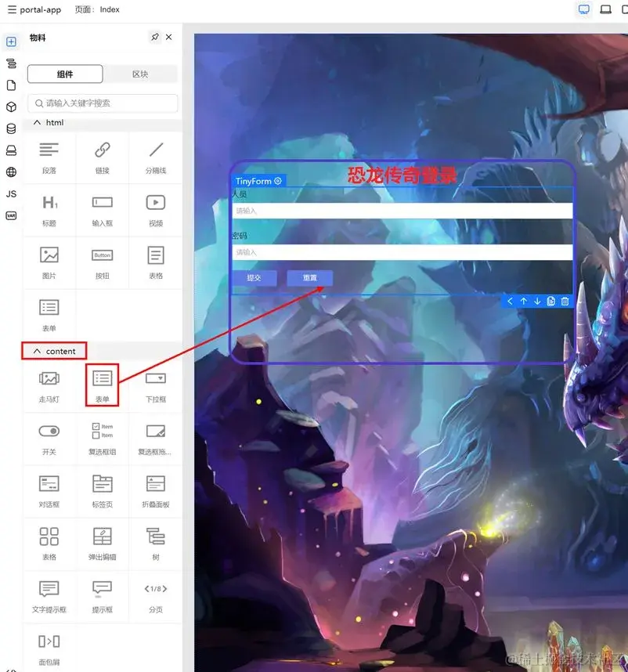This screenshot has width=628, height=672.
Task: Open the bridge stack icon in sidebar
Action: click(x=12, y=150)
